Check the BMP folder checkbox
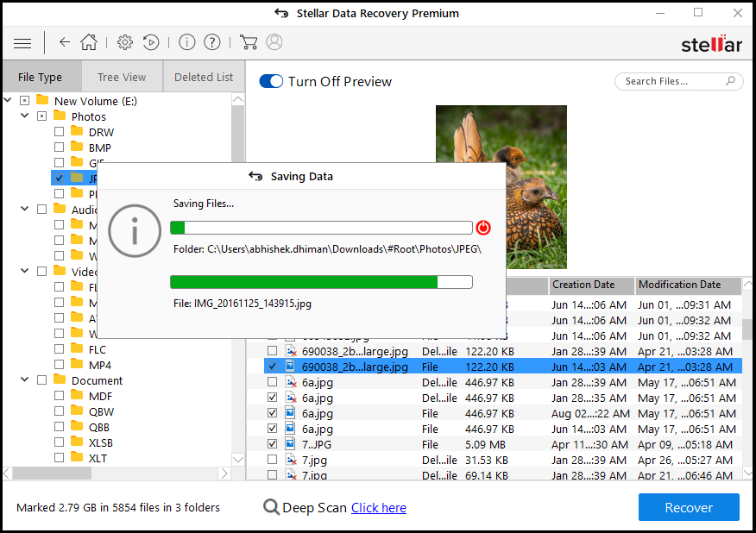756x533 pixels. tap(59, 147)
